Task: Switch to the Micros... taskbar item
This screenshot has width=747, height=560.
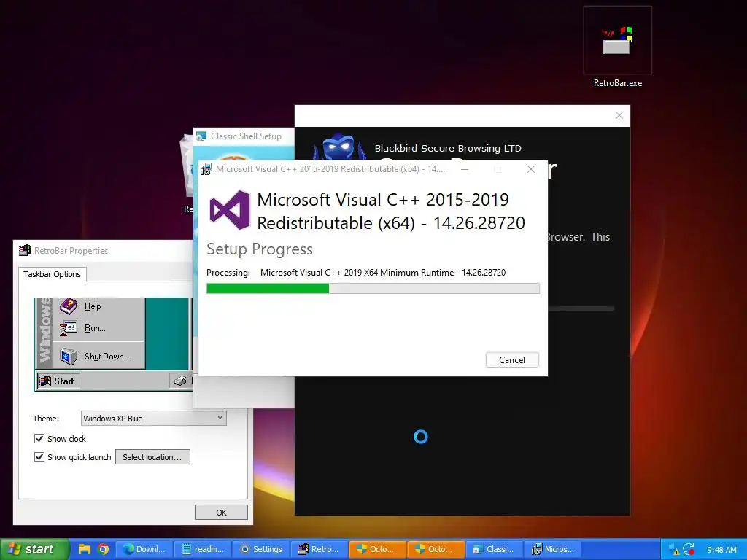Action: (x=552, y=549)
